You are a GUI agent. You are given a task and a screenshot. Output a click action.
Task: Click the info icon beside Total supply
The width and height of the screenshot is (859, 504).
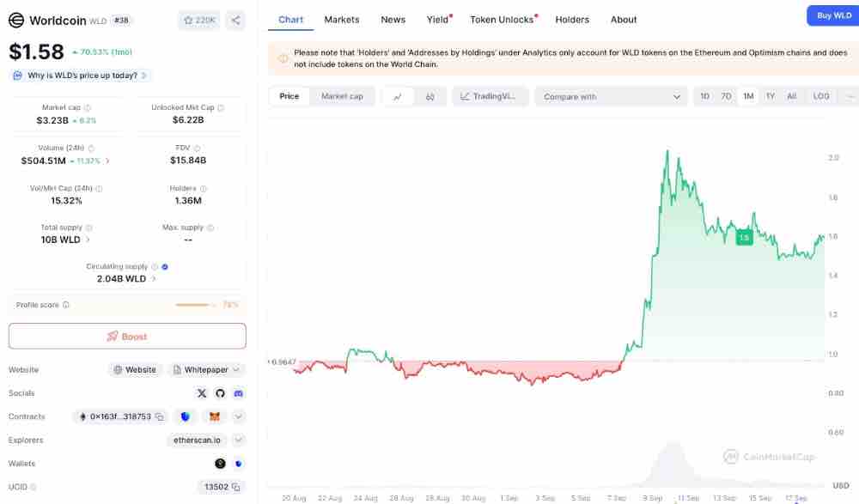coord(88,228)
